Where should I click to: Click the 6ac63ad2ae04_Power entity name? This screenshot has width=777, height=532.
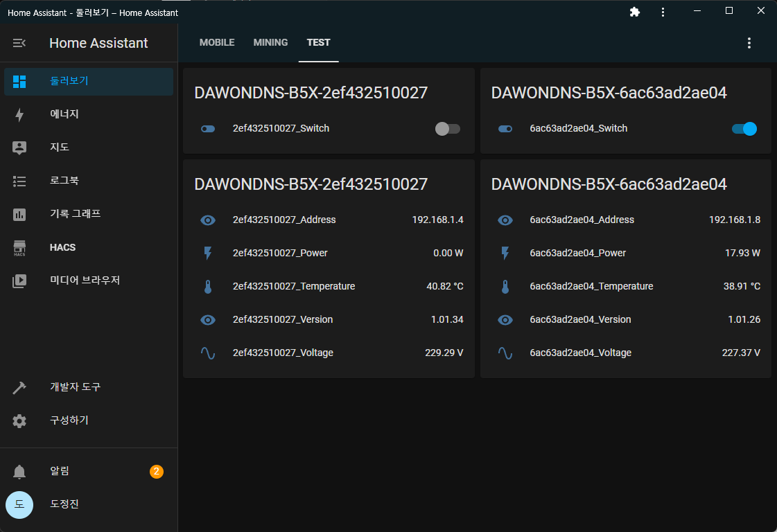(x=578, y=253)
